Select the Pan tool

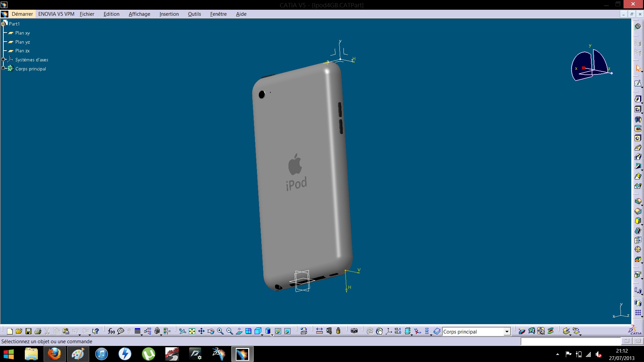(201, 331)
